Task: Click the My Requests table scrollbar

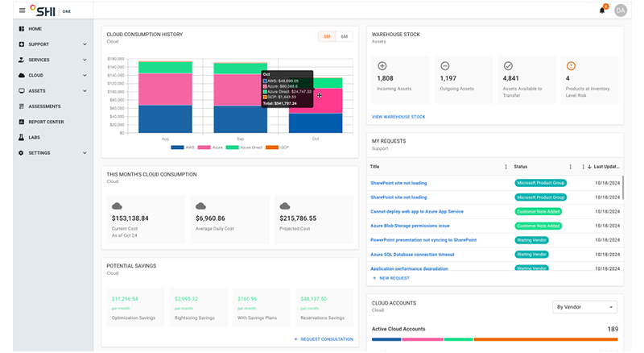Action: click(x=622, y=188)
